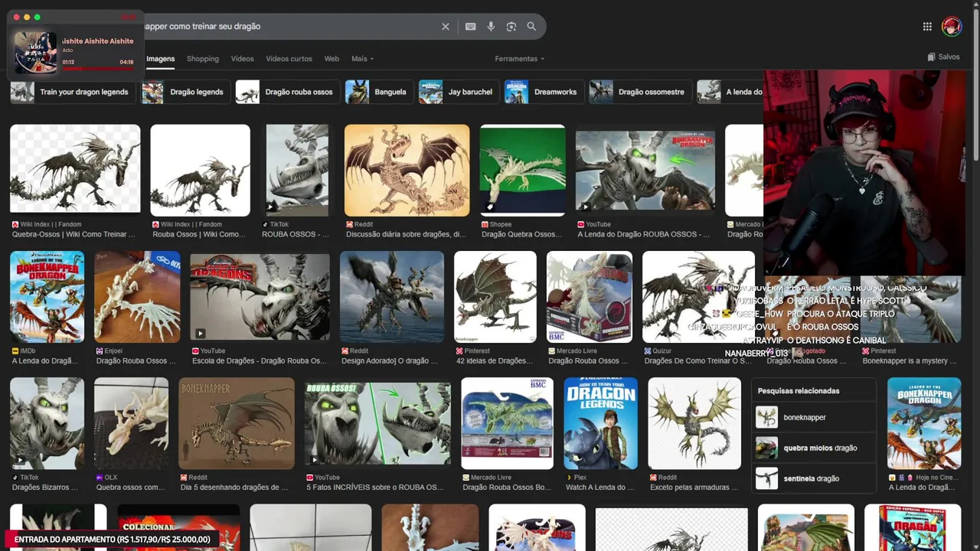Click Aishite song title in mini player
Screen dimensions: 980x551
point(98,41)
